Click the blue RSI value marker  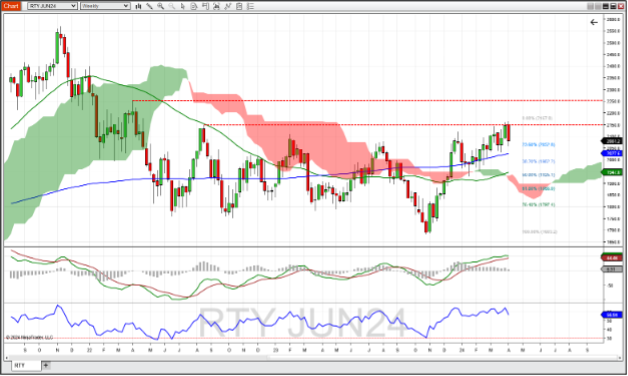[x=612, y=315]
